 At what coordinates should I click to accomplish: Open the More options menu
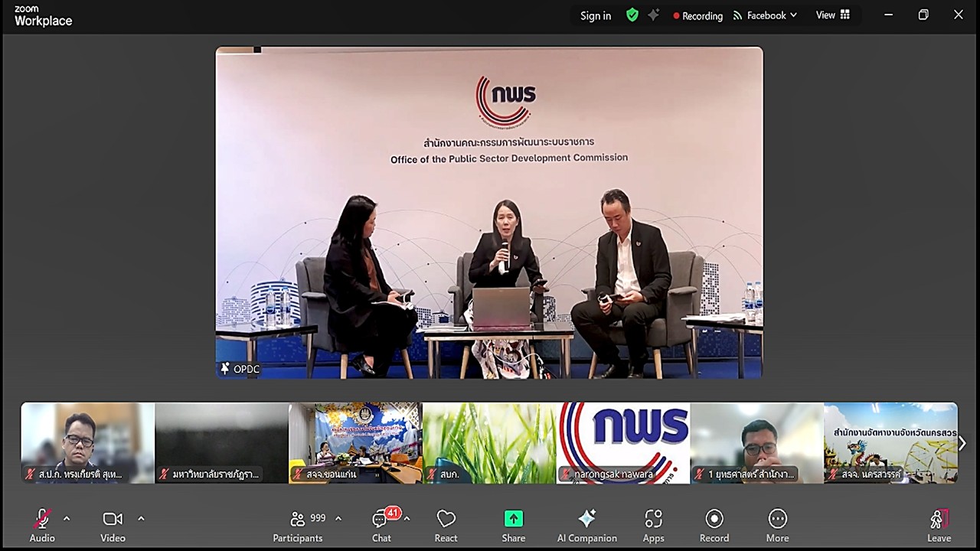[x=777, y=526]
